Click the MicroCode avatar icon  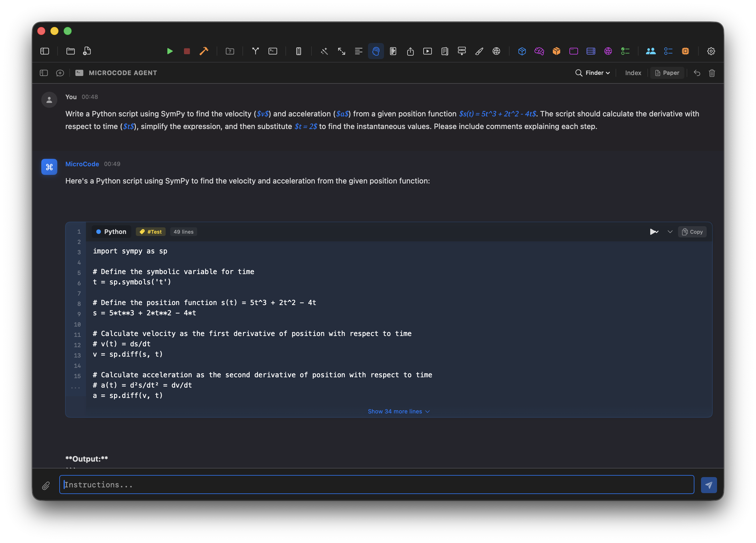click(49, 167)
